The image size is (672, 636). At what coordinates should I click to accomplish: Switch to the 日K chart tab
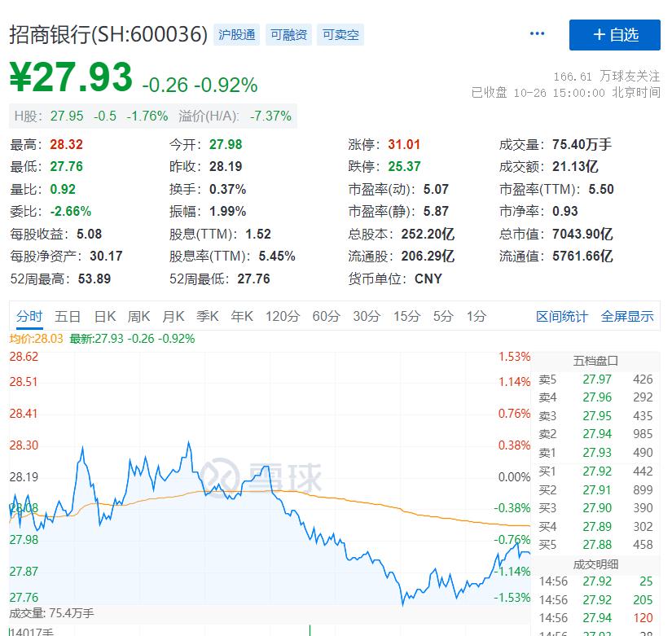coord(105,316)
